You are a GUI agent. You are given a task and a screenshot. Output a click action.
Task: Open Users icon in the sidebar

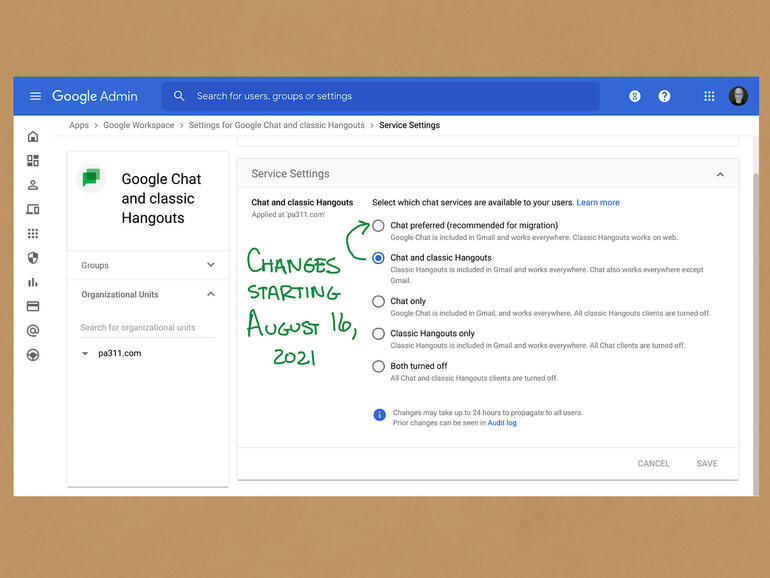pos(33,185)
